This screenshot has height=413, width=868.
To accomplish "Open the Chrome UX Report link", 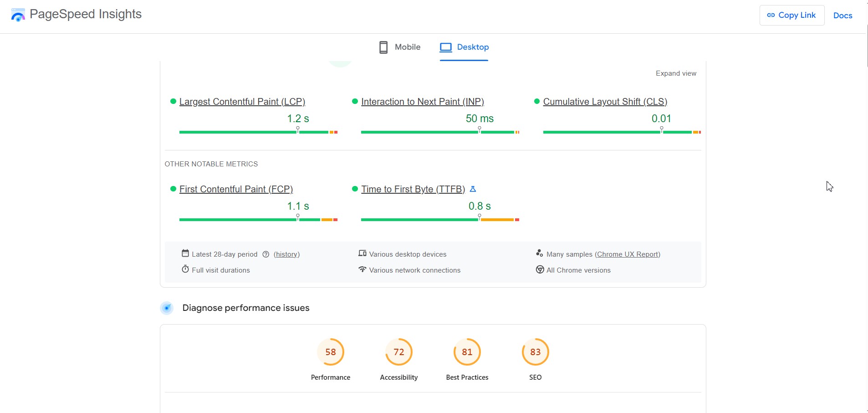I will (x=628, y=254).
